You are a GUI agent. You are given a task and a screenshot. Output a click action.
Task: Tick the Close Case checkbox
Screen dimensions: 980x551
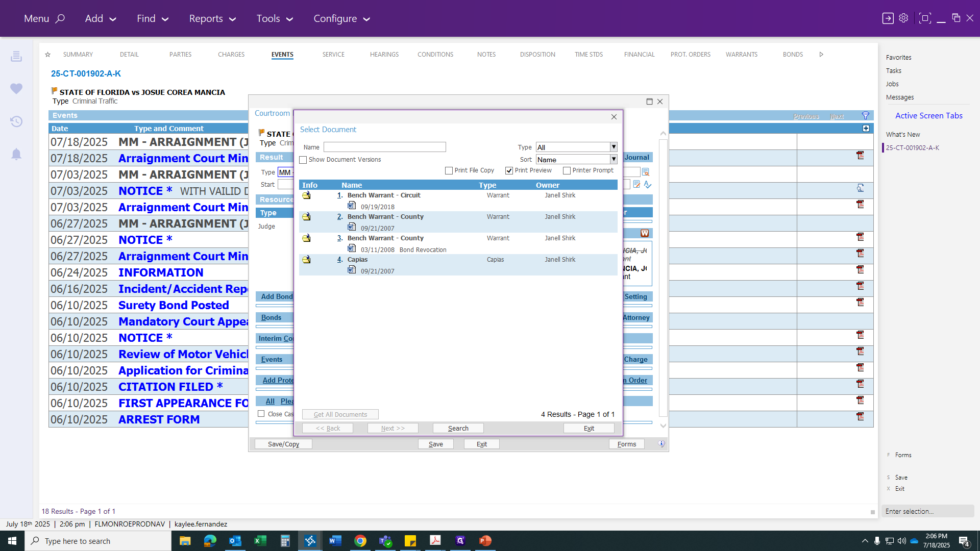click(x=261, y=414)
